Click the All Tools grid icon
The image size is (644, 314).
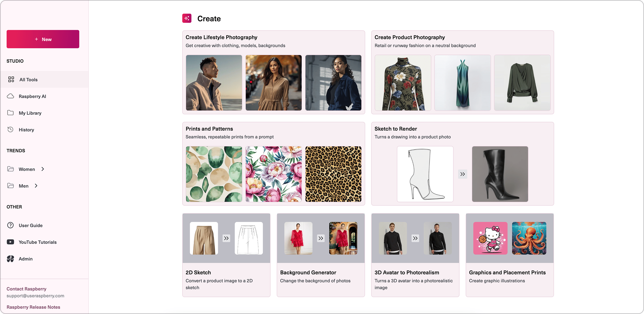coord(11,79)
